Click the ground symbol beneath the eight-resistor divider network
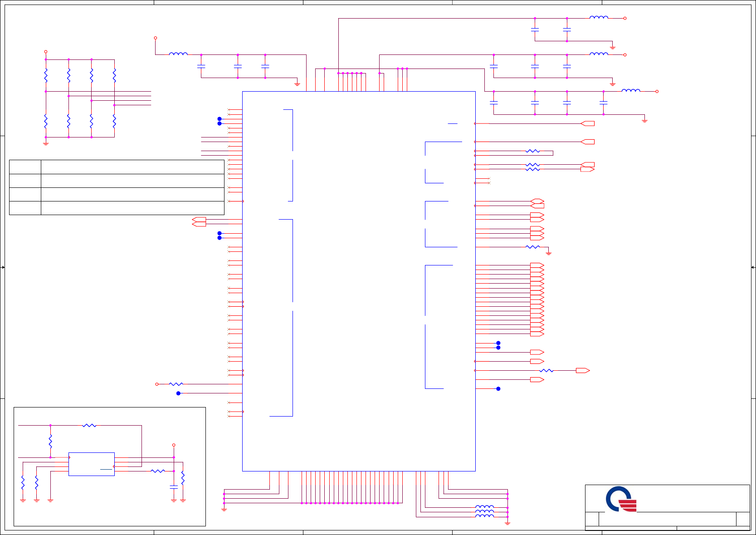Image resolution: width=756 pixels, height=535 pixels. (x=46, y=143)
